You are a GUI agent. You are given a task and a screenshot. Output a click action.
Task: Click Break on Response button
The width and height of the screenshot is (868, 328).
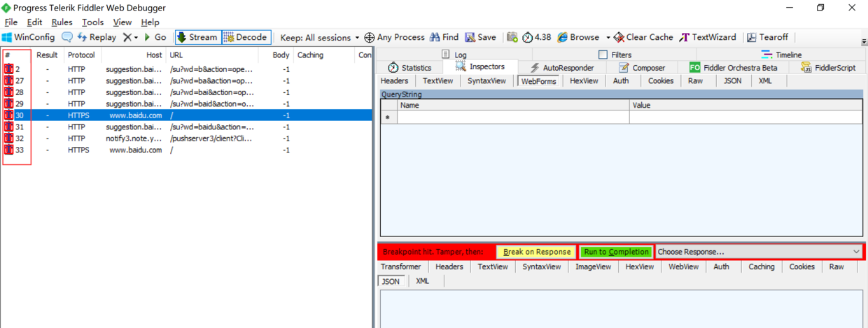[536, 252]
